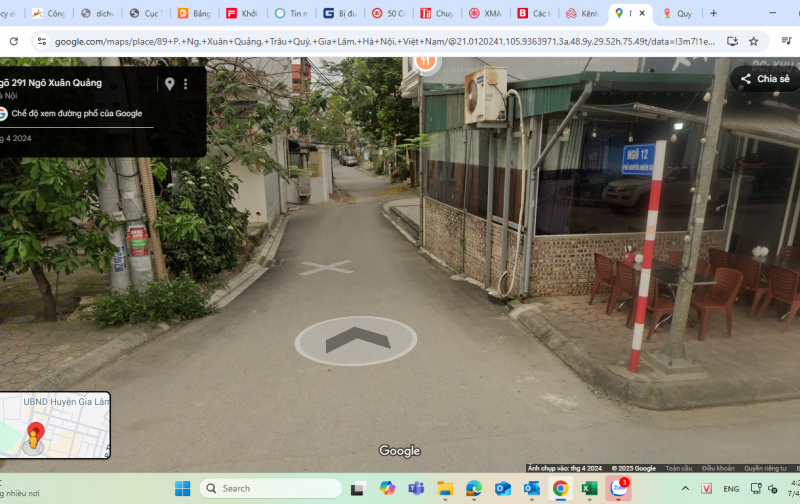Show hidden tray icons chevron
The width and height of the screenshot is (800, 504).
pyautogui.click(x=685, y=488)
